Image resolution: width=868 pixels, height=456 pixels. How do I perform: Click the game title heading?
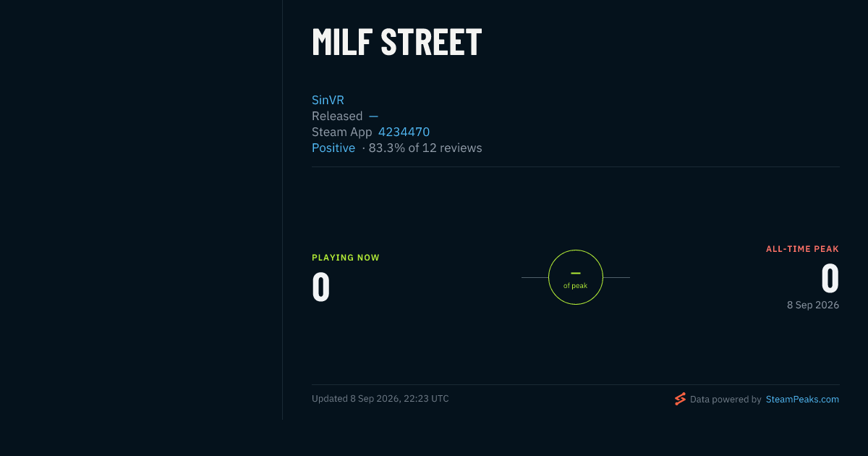(x=396, y=43)
